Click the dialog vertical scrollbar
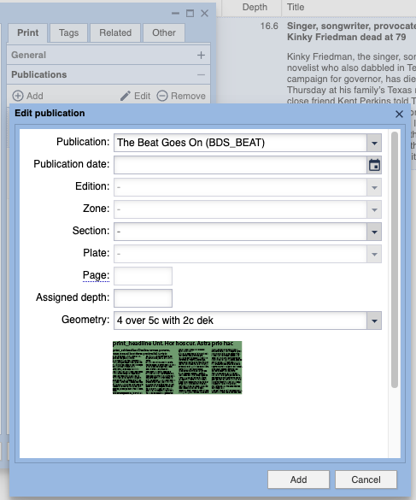416x500 pixels. coord(395,260)
